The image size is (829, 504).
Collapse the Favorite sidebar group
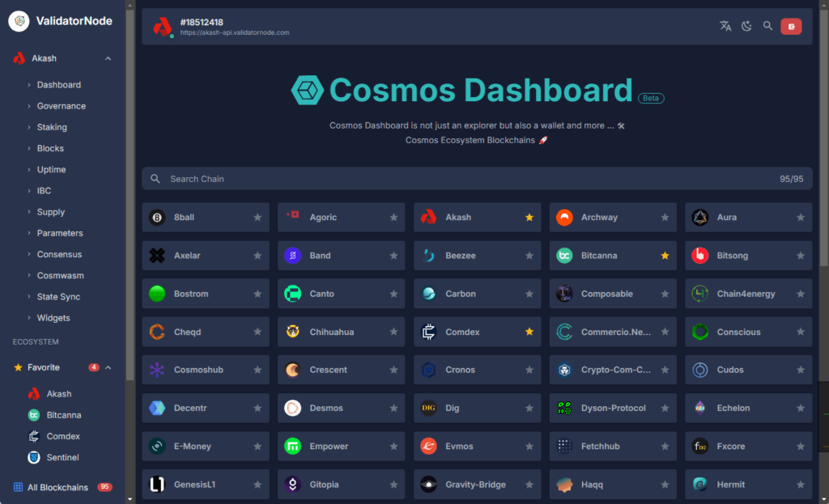108,367
